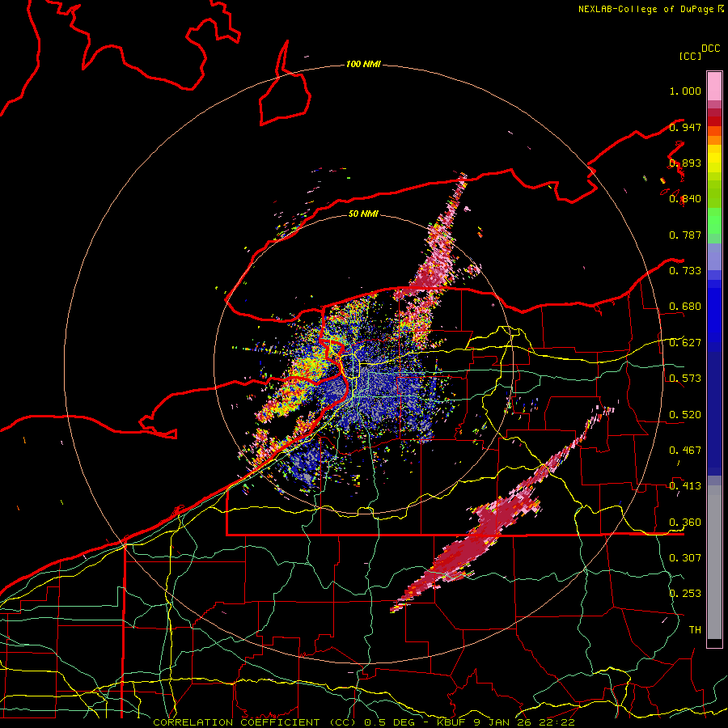This screenshot has width=728, height=728.
Task: Click the TH threshold label
Action: 695,629
